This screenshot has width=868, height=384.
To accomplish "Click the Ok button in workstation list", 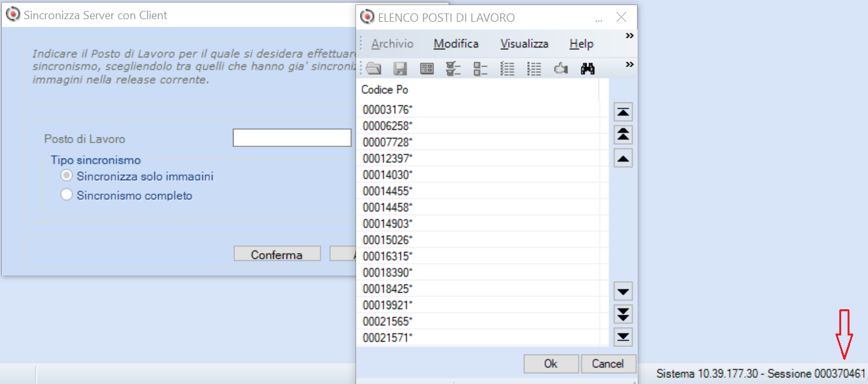I will tap(551, 364).
